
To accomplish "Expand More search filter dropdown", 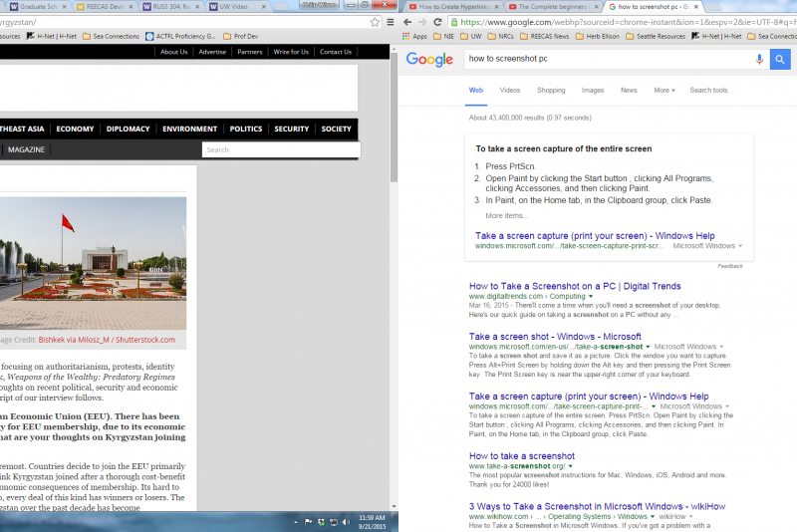I will coord(664,90).
